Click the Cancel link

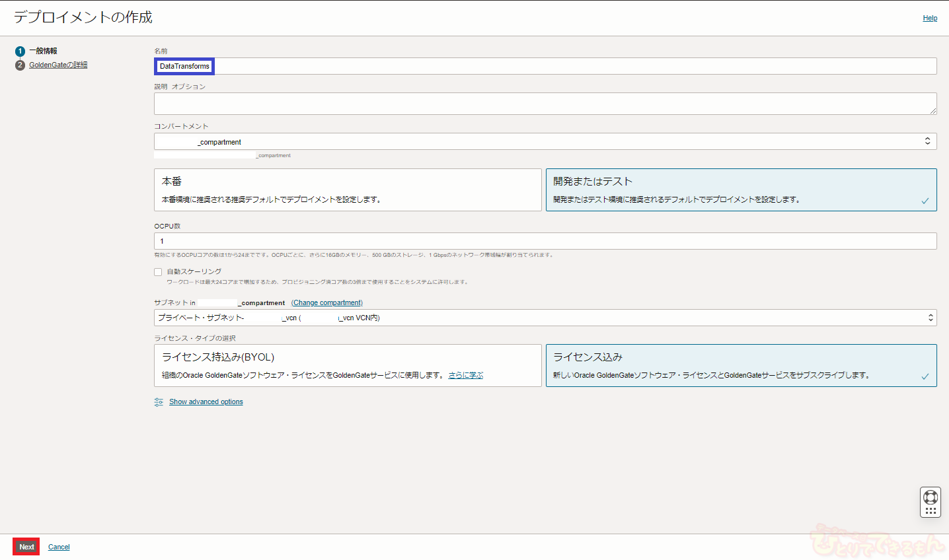pos(59,547)
